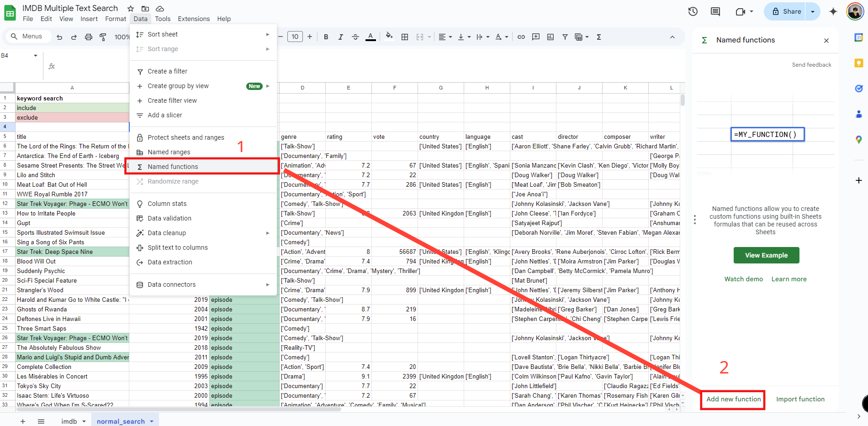Screen dimensions: 868x426
Task: Expand Data connectors submenu
Action: point(203,284)
